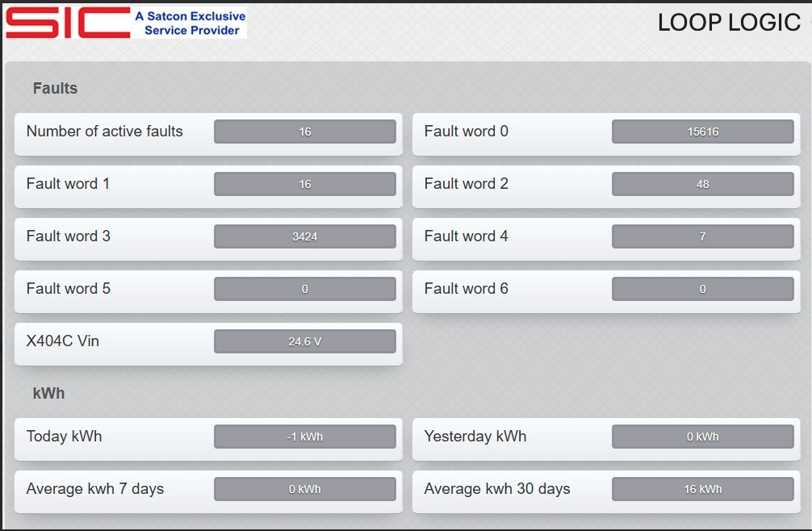The image size is (812, 531).
Task: Click the Fault word 1 value box
Action: point(305,184)
